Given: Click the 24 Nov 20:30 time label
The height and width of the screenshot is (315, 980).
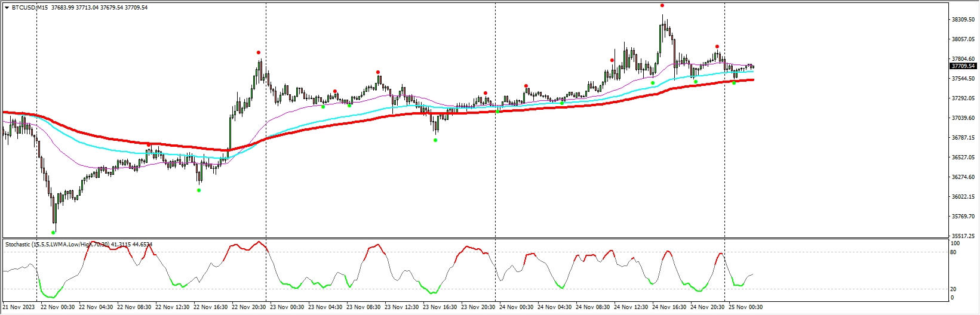Looking at the screenshot, I should click(x=707, y=308).
